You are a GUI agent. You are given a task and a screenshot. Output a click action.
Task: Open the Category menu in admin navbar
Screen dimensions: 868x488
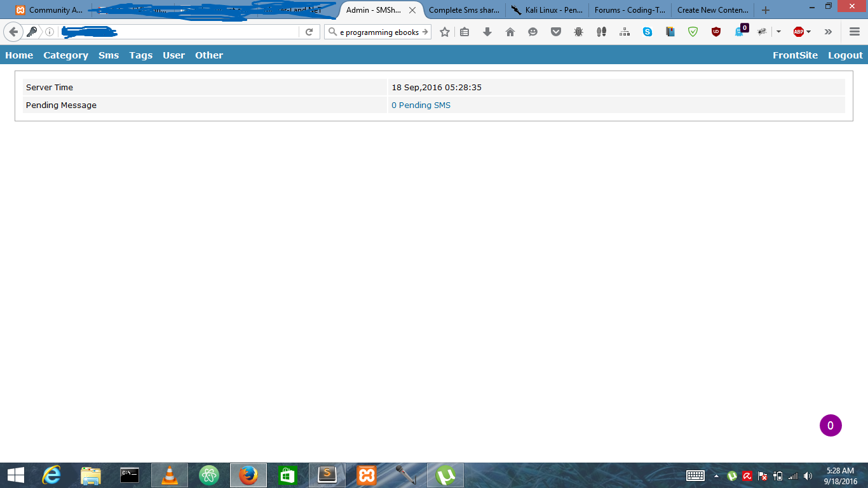pyautogui.click(x=65, y=55)
